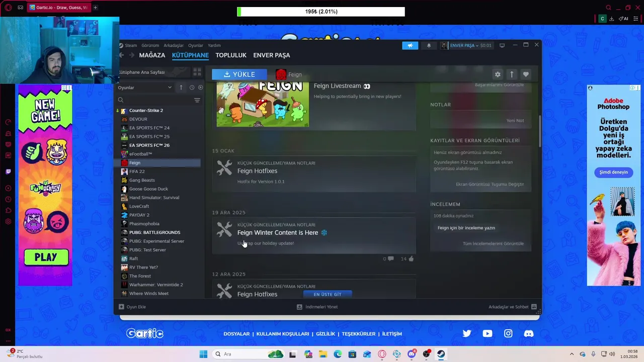Click Windows Start button
This screenshot has width=644, height=362.
coord(203,354)
